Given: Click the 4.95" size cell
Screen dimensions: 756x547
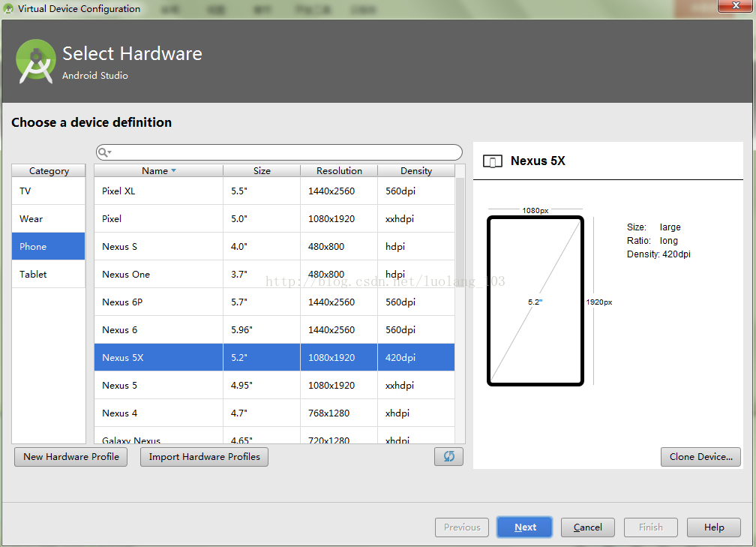Looking at the screenshot, I should (x=262, y=386).
